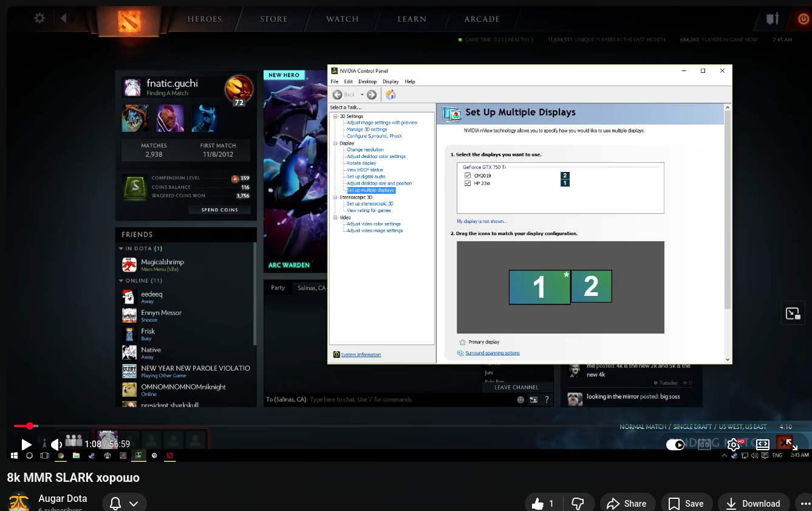Image resolution: width=812 pixels, height=511 pixels.
Task: Download the YouTube video
Action: tap(753, 503)
